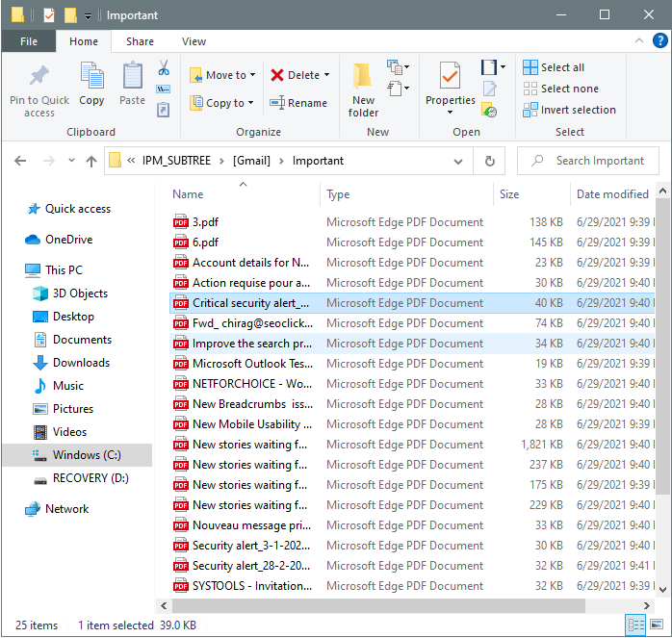The image size is (672, 638).
Task: Click the OneDrive cloud icon
Action: tap(33, 240)
